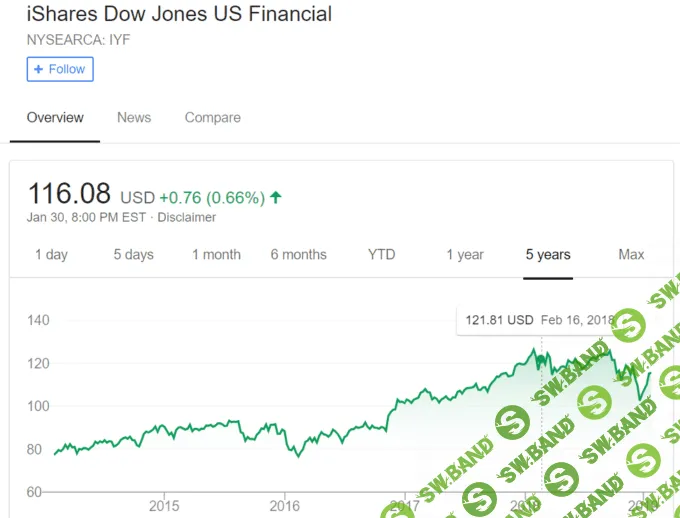Show the Max chart range
The image size is (680, 518).
click(x=631, y=254)
